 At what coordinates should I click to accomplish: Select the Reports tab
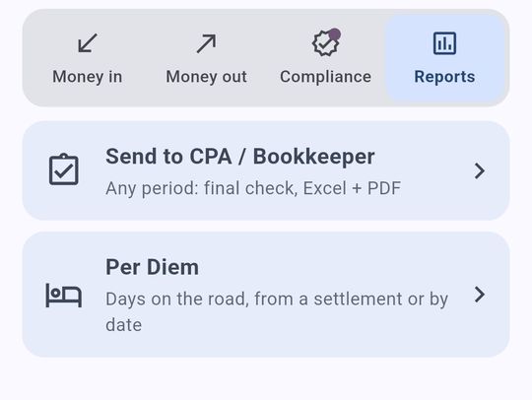(444, 58)
